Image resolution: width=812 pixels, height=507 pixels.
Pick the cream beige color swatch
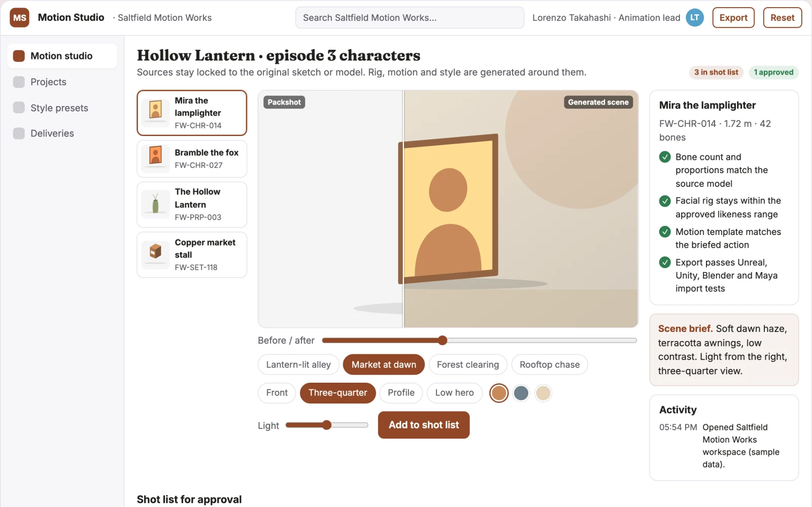tap(543, 393)
